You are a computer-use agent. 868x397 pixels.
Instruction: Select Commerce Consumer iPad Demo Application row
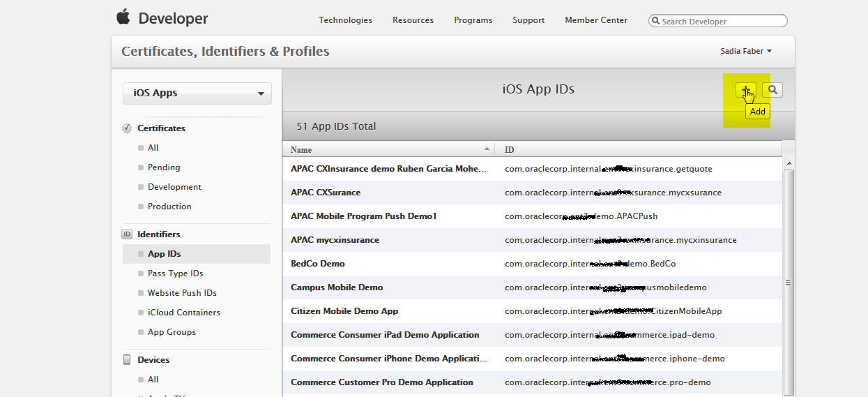(x=532, y=335)
